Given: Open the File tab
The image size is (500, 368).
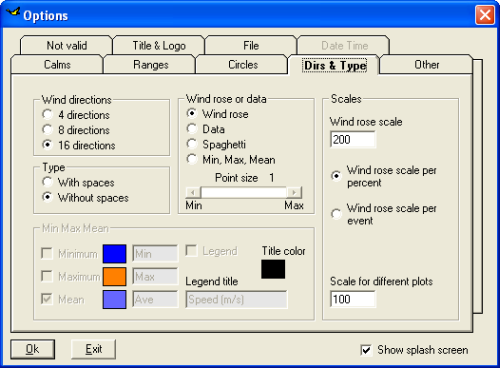Looking at the screenshot, I should (x=251, y=45).
